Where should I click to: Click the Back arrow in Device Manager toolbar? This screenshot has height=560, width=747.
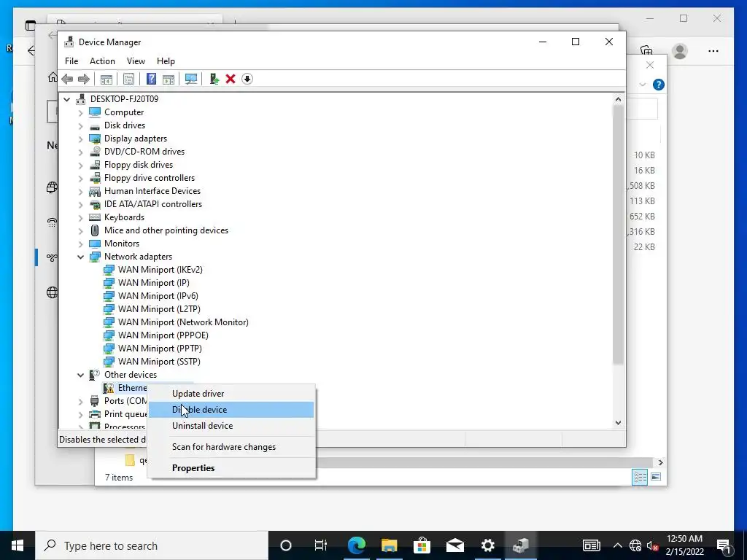[x=67, y=79]
